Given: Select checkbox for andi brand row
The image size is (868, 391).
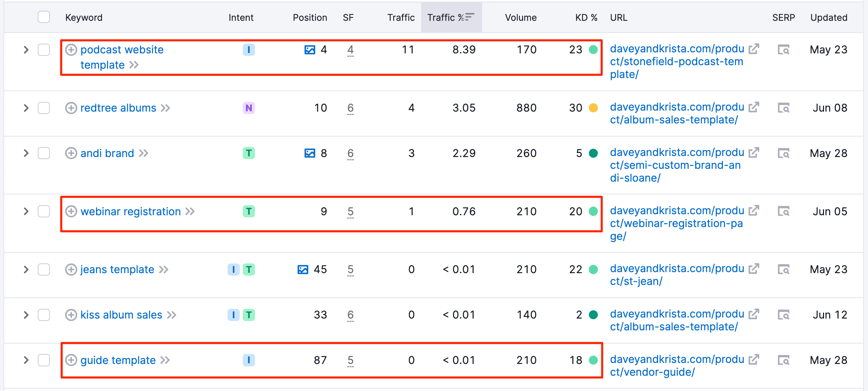Looking at the screenshot, I should click(x=44, y=153).
